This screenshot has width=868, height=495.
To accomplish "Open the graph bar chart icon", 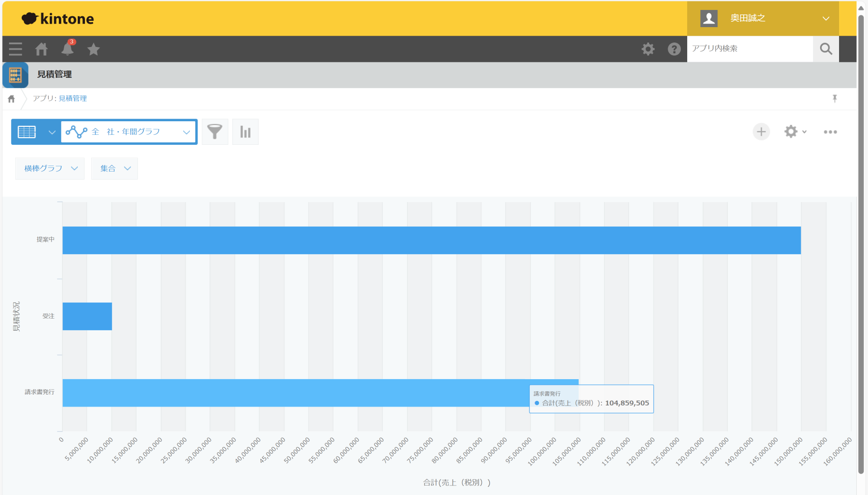I will point(245,132).
